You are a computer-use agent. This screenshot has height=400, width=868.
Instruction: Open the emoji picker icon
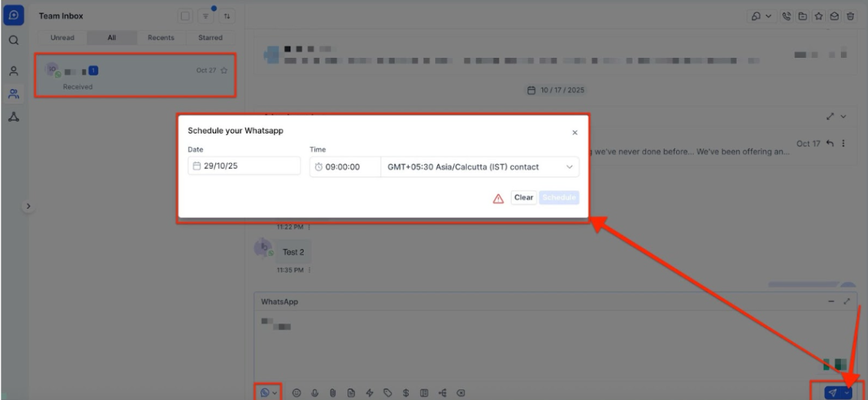pyautogui.click(x=297, y=392)
